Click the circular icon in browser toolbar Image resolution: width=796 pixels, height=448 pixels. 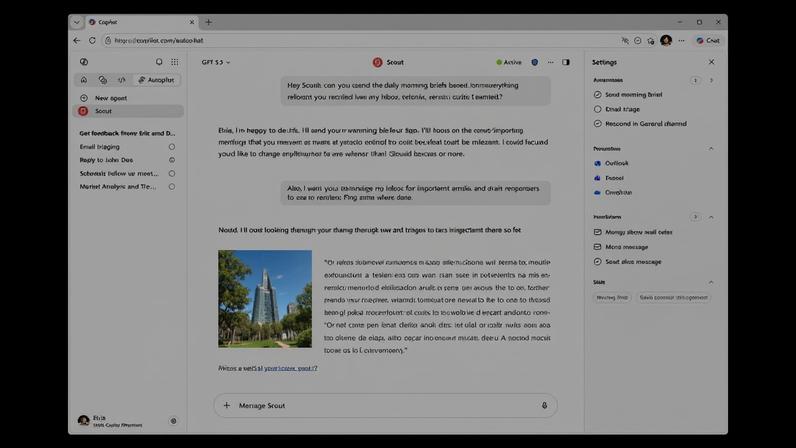click(638, 41)
